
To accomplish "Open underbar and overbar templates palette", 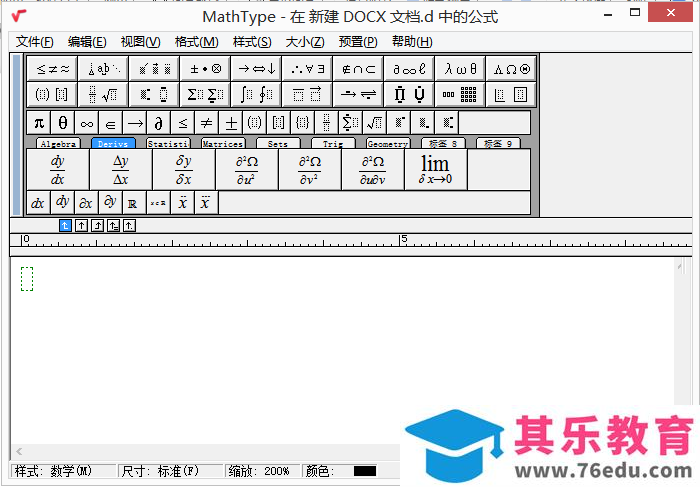I will (x=307, y=94).
